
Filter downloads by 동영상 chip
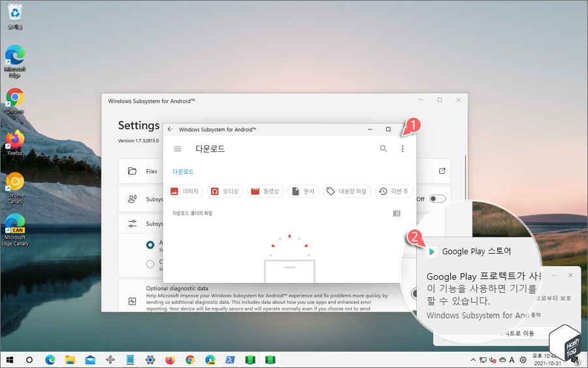pos(265,192)
